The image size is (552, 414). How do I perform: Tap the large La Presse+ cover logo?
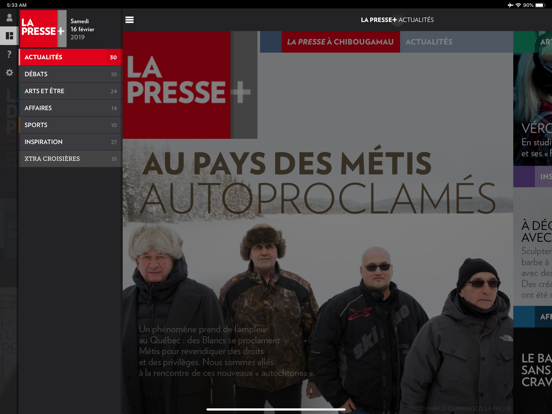[x=190, y=85]
